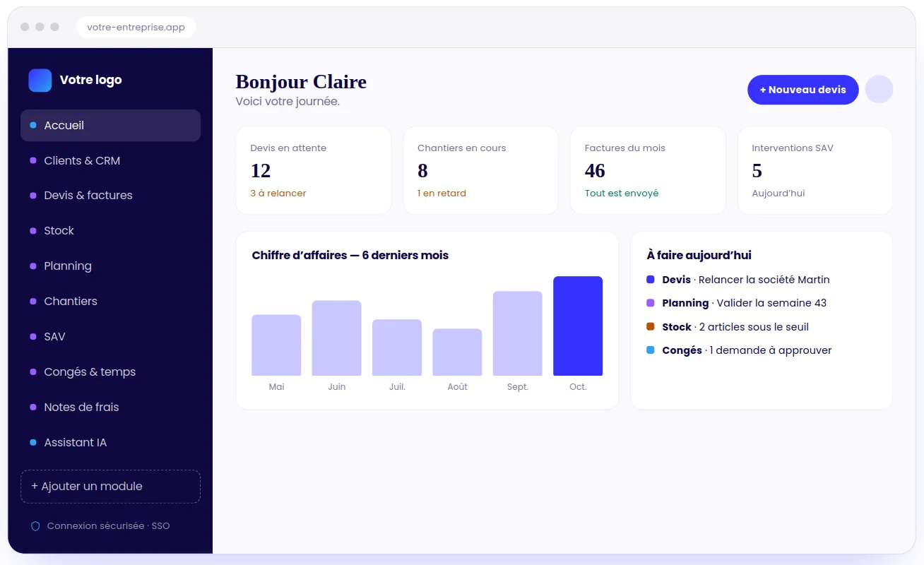Open the SAV section

110,337
